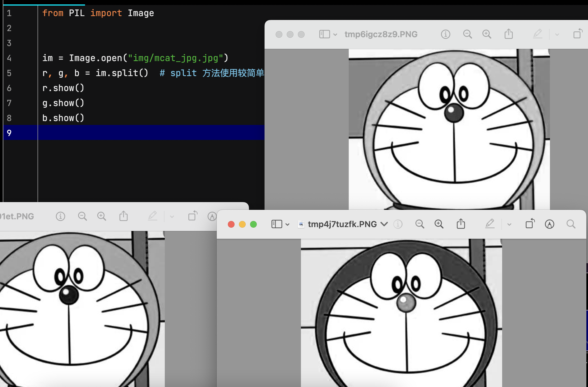Click the tmp6igcz8z9.PNG window title
Viewport: 588px width, 387px height.
point(381,34)
